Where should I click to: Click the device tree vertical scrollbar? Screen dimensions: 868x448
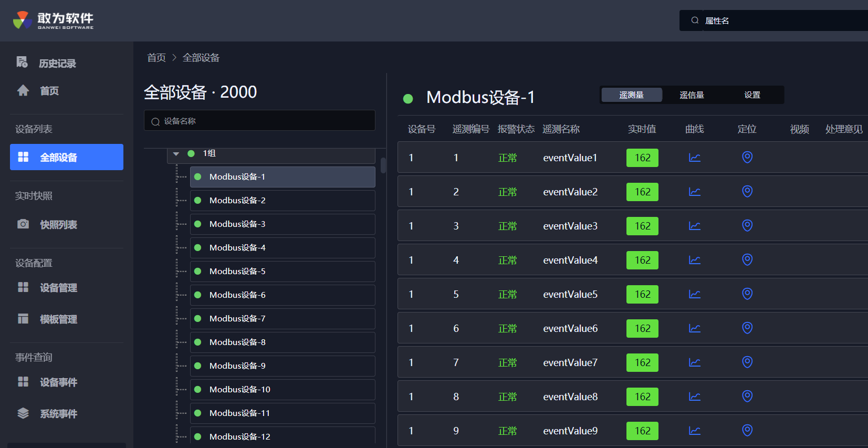pyautogui.click(x=383, y=165)
